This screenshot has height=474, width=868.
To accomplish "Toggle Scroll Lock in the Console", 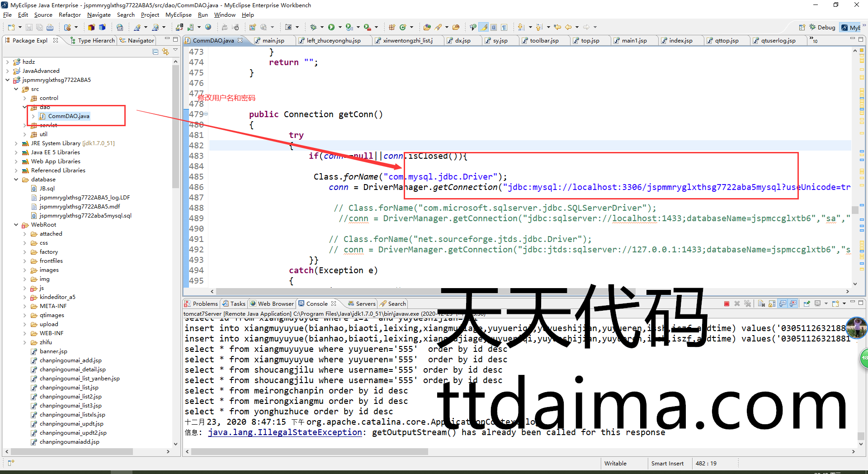I will click(772, 303).
